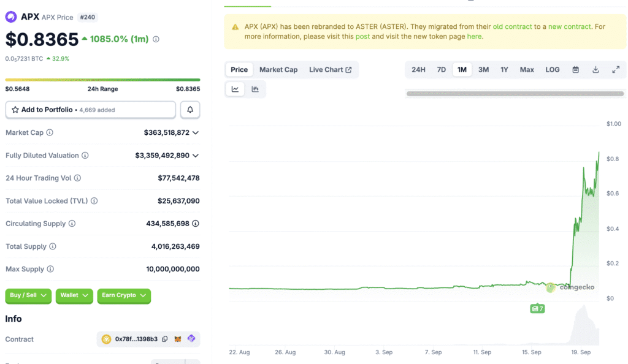The width and height of the screenshot is (628, 364).
Task: Open the Circulating Supply label info icon
Action: pos(72,224)
